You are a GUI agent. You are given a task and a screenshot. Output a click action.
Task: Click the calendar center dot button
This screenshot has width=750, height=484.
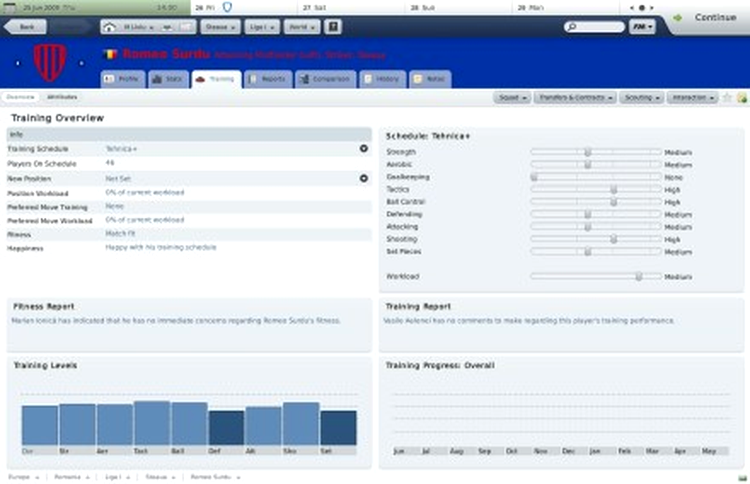pyautogui.click(x=642, y=8)
